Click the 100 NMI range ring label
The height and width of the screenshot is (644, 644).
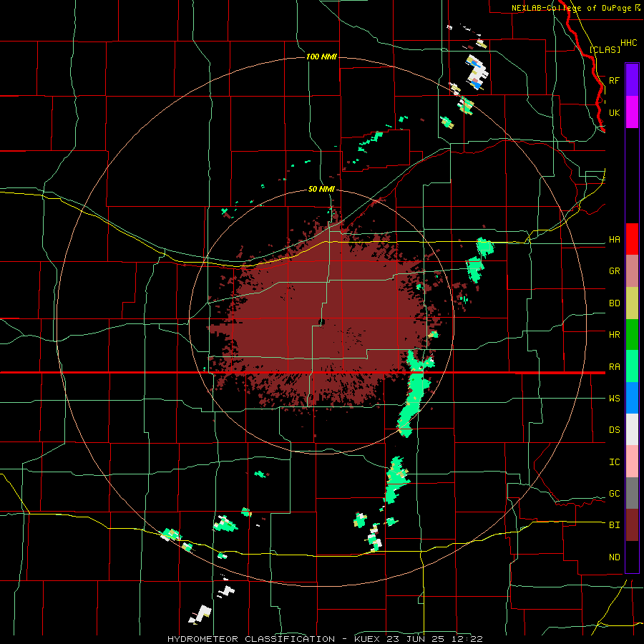(x=321, y=57)
